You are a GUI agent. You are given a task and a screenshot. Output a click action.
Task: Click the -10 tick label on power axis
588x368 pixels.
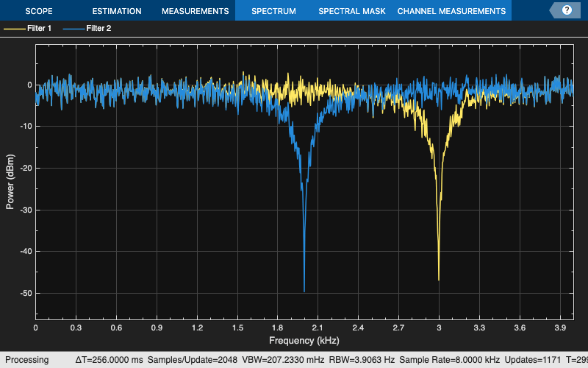[x=26, y=126]
